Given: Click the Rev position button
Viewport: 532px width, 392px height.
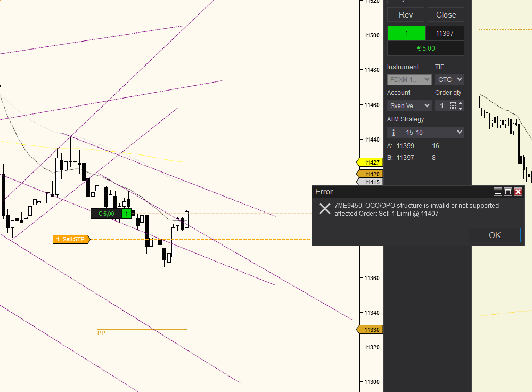Looking at the screenshot, I should 406,15.
